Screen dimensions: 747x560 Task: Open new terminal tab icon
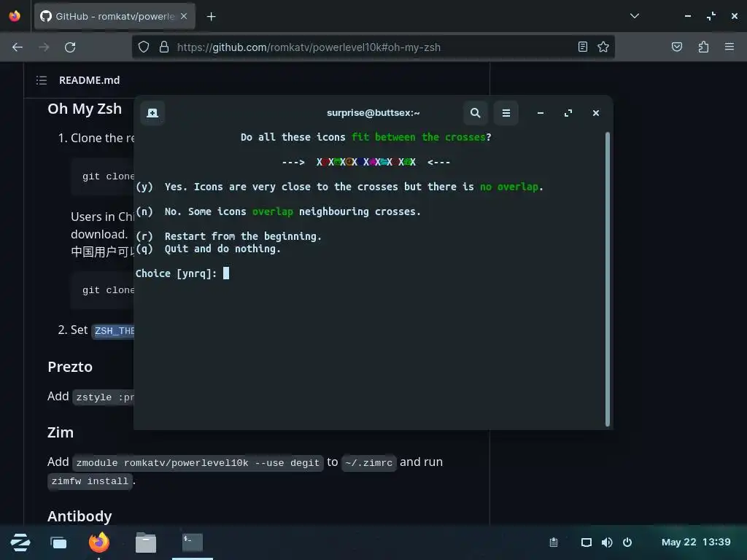pyautogui.click(x=152, y=113)
